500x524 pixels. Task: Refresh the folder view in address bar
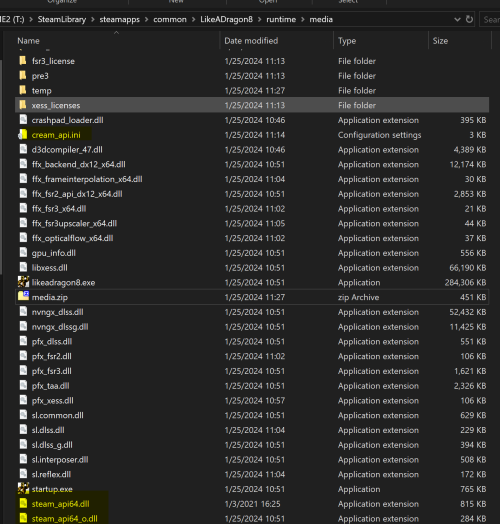coord(469,19)
